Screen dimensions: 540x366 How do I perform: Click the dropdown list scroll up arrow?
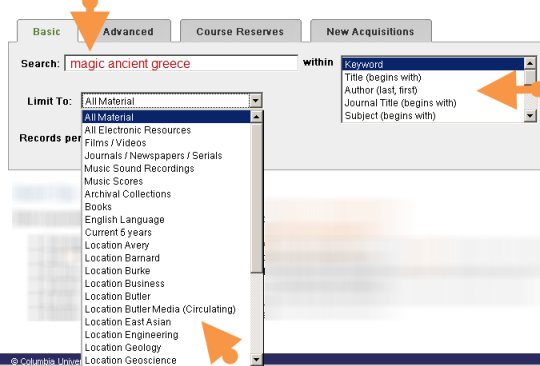(x=256, y=117)
